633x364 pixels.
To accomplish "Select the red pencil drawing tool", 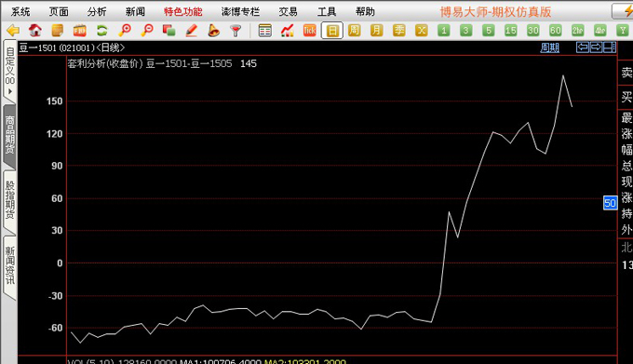I will (x=192, y=31).
